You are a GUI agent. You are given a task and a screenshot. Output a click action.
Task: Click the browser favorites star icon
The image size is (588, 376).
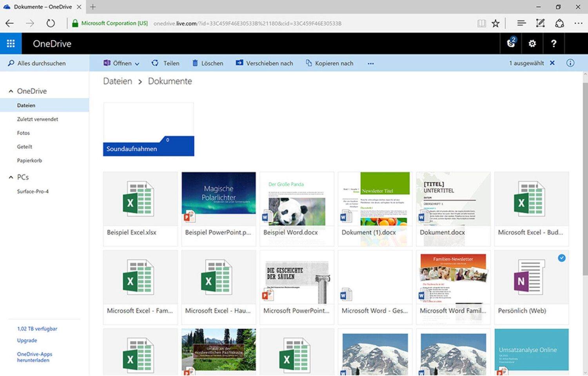[495, 24]
